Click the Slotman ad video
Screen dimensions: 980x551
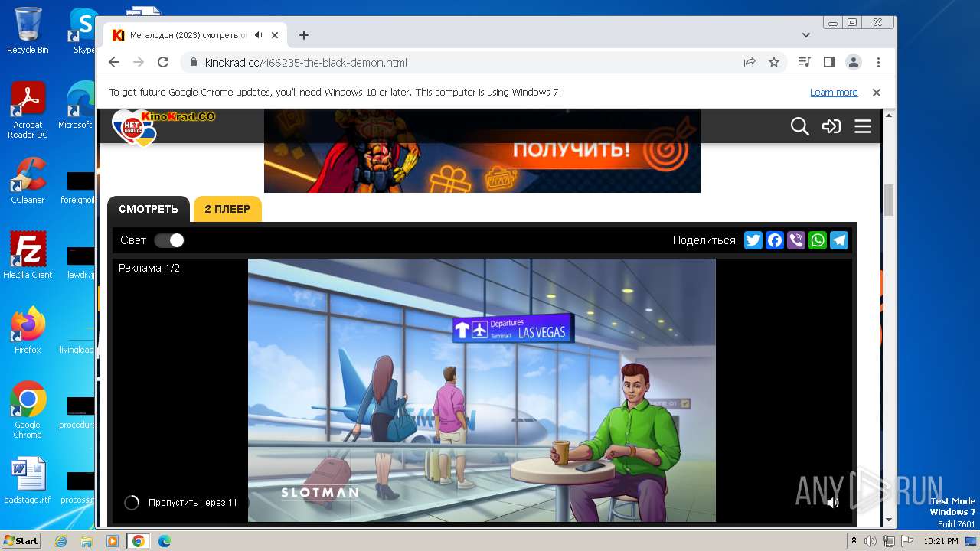coord(482,390)
